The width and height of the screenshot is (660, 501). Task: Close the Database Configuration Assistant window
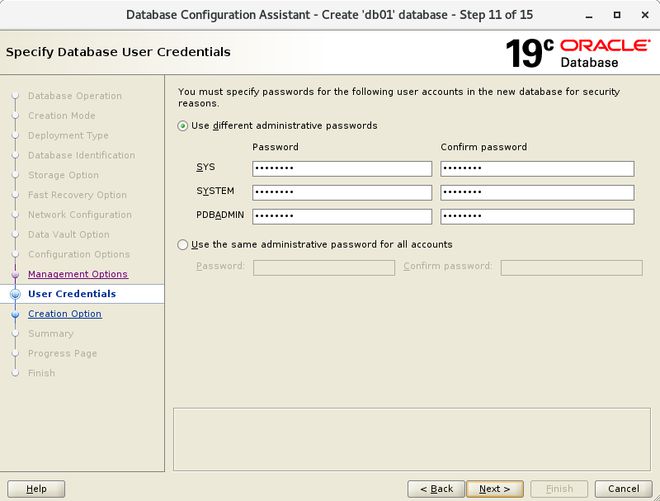pyautogui.click(x=645, y=15)
